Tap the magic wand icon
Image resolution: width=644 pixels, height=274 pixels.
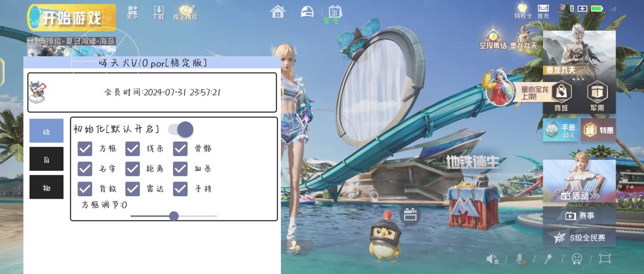coord(548,259)
